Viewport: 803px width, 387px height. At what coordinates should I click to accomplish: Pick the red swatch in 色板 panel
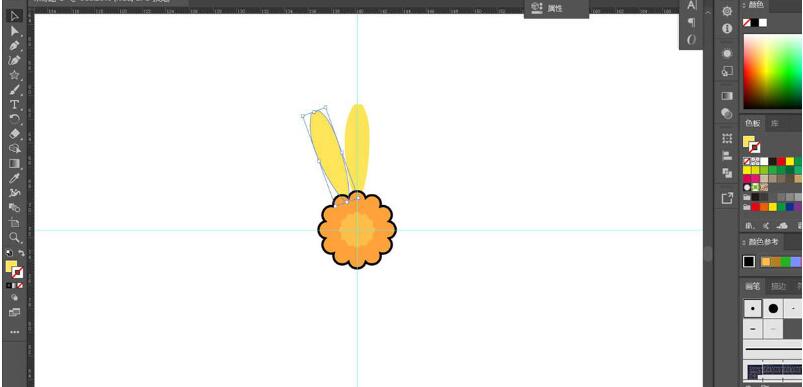pos(781,161)
